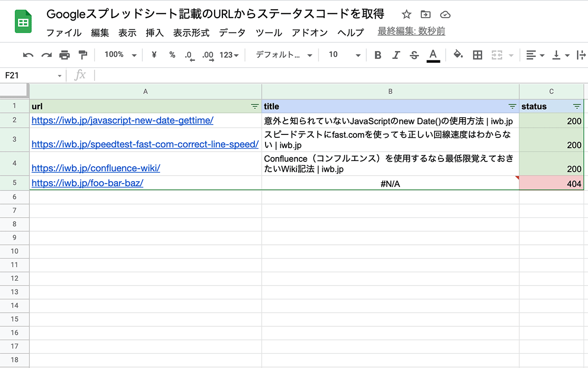The height and width of the screenshot is (368, 588).
Task: Star this spreadsheet
Action: pyautogui.click(x=406, y=15)
